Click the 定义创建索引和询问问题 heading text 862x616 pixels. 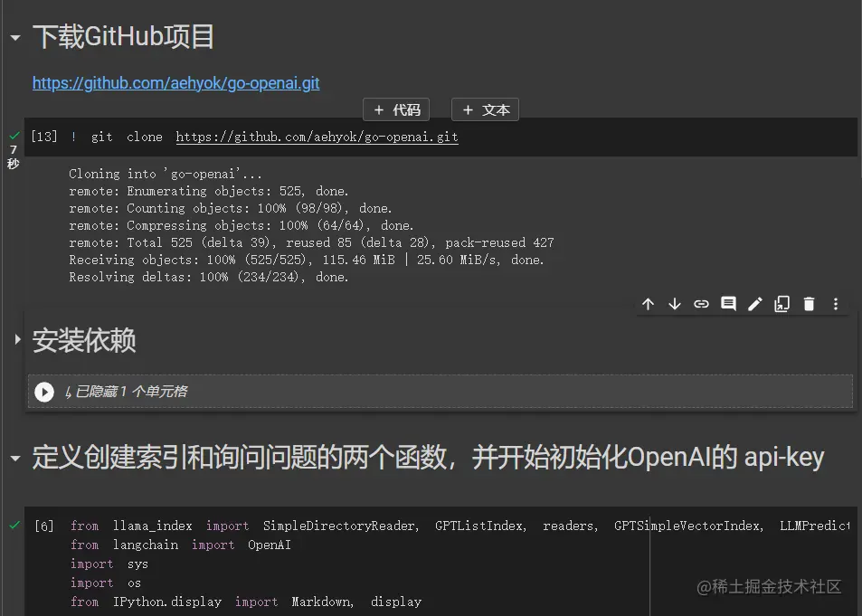pos(428,457)
